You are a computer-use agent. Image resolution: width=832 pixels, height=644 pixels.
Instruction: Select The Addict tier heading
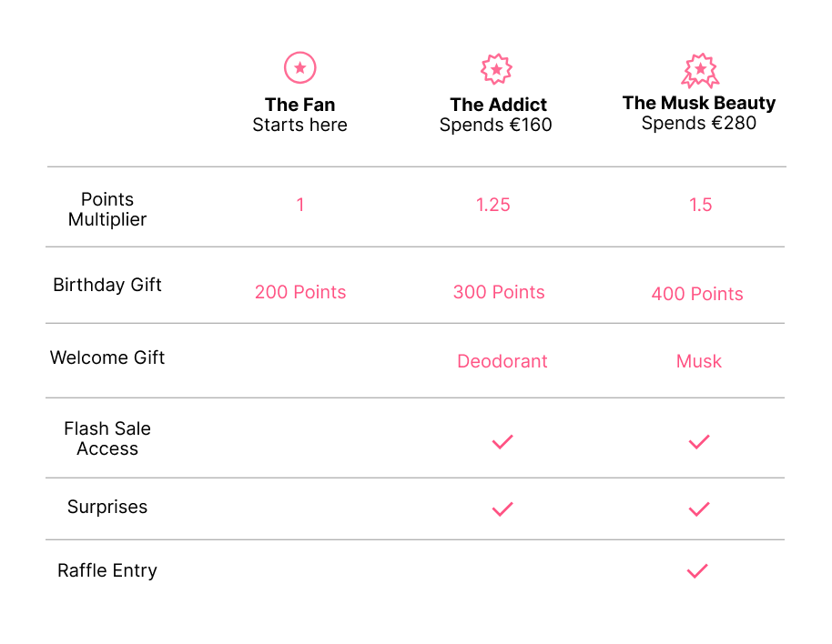click(x=498, y=105)
